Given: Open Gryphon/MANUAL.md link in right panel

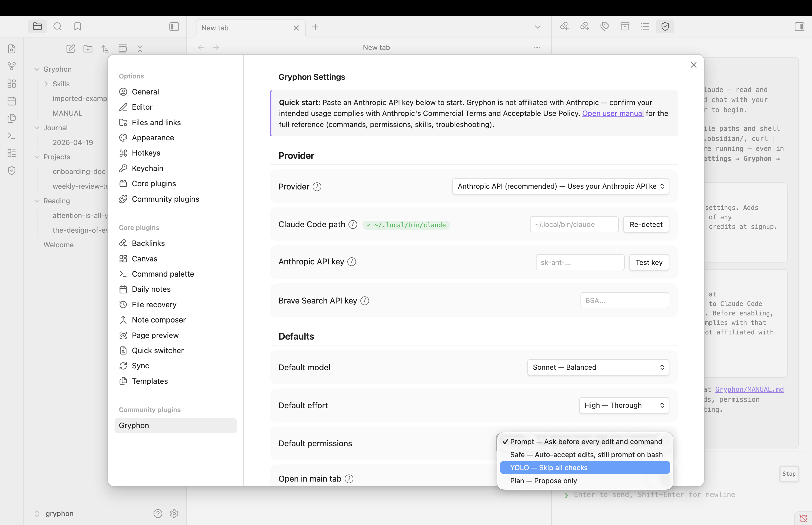Looking at the screenshot, I should (x=749, y=389).
